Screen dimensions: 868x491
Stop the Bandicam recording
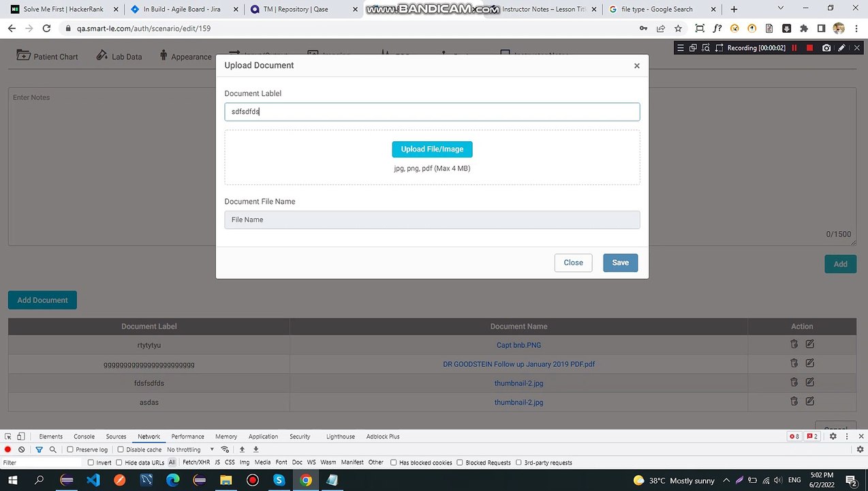(809, 48)
